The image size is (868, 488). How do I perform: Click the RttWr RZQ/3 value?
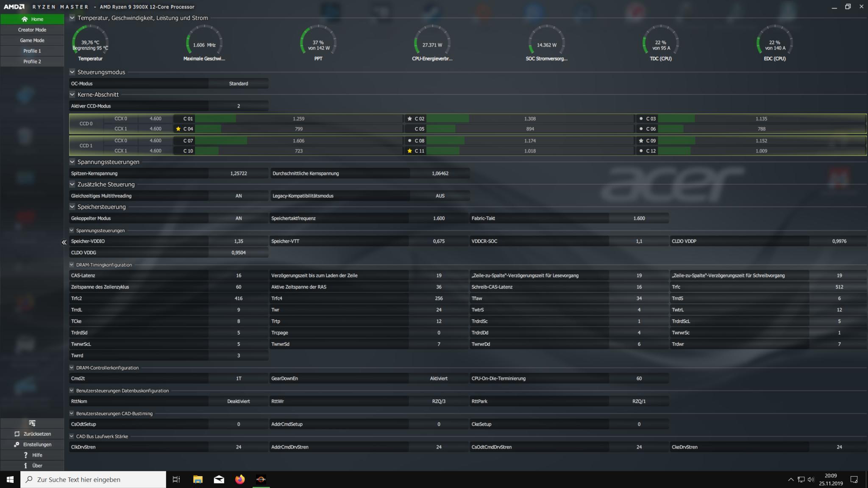pyautogui.click(x=439, y=401)
